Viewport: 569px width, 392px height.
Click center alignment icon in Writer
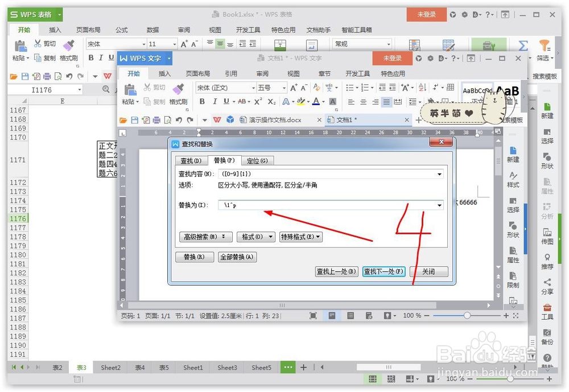pyautogui.click(x=363, y=102)
